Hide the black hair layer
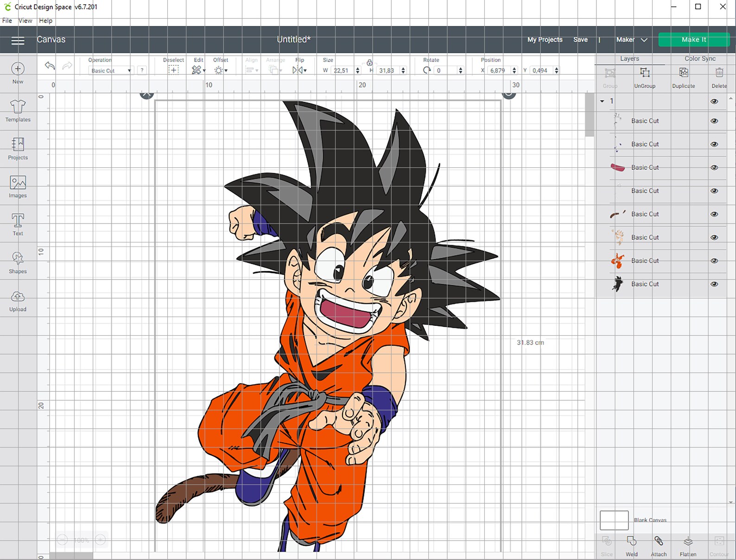736x560 pixels. pos(714,284)
